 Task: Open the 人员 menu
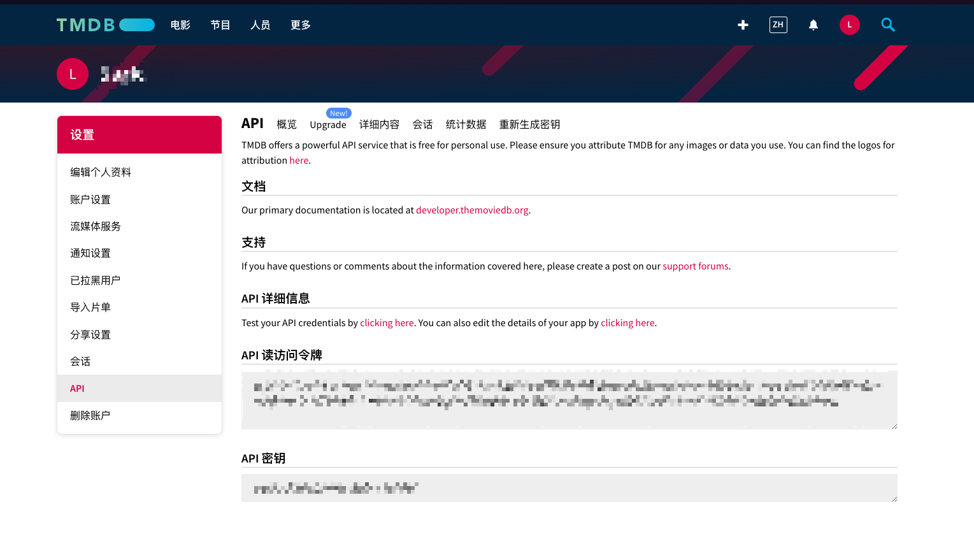pos(261,25)
